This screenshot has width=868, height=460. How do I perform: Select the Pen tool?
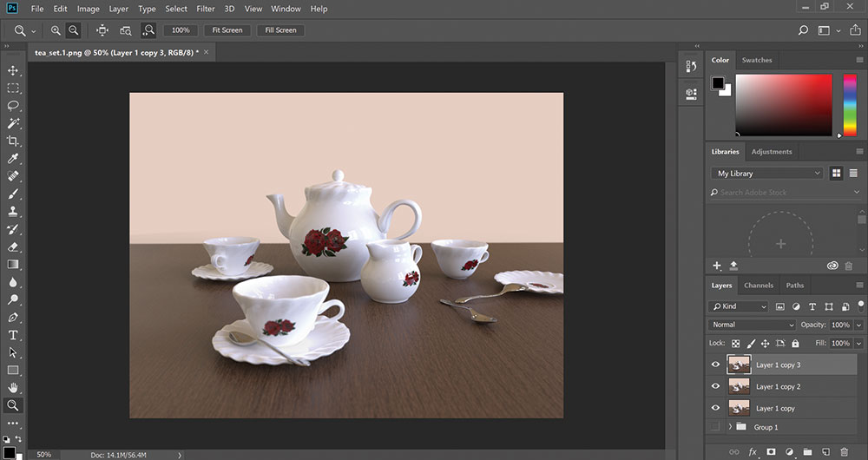pos(13,318)
